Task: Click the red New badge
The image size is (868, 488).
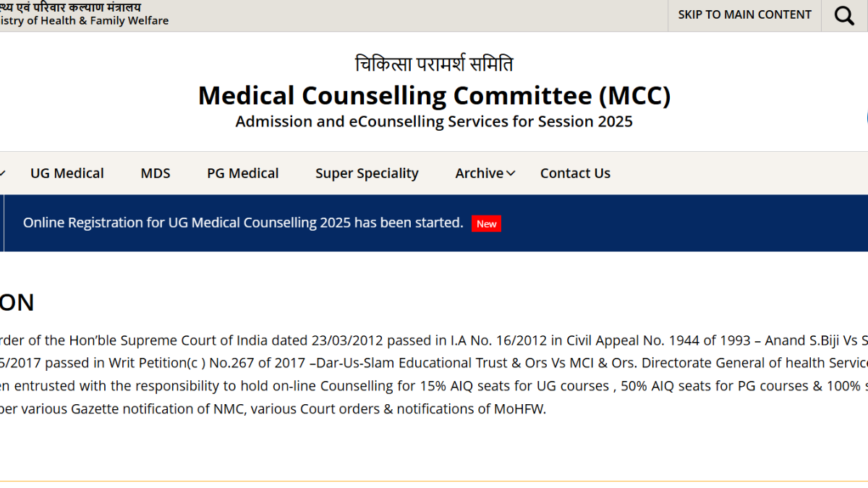Action: 486,223
